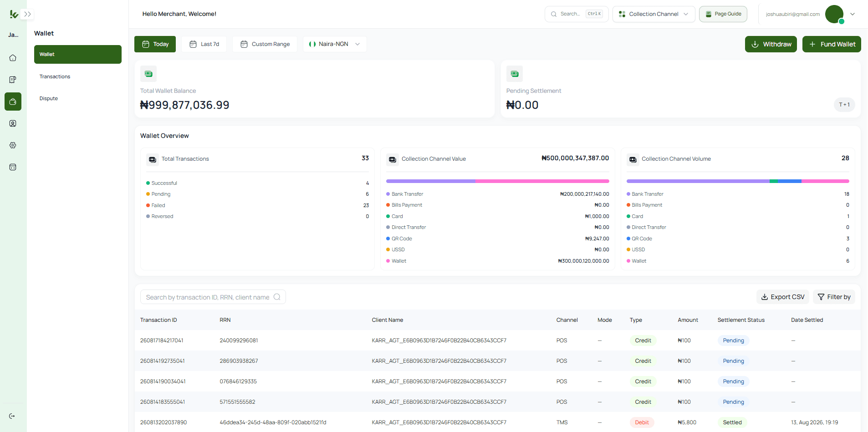Click the magnifier icon in transaction search
Screen dimensions: 868x432
(x=277, y=297)
